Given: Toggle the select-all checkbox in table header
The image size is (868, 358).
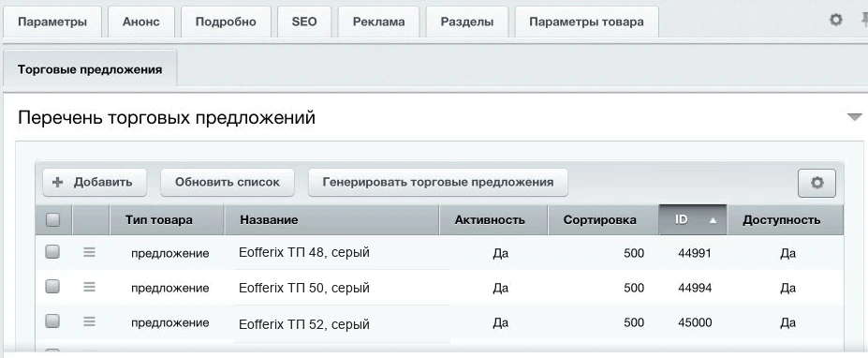Looking at the screenshot, I should tap(52, 220).
